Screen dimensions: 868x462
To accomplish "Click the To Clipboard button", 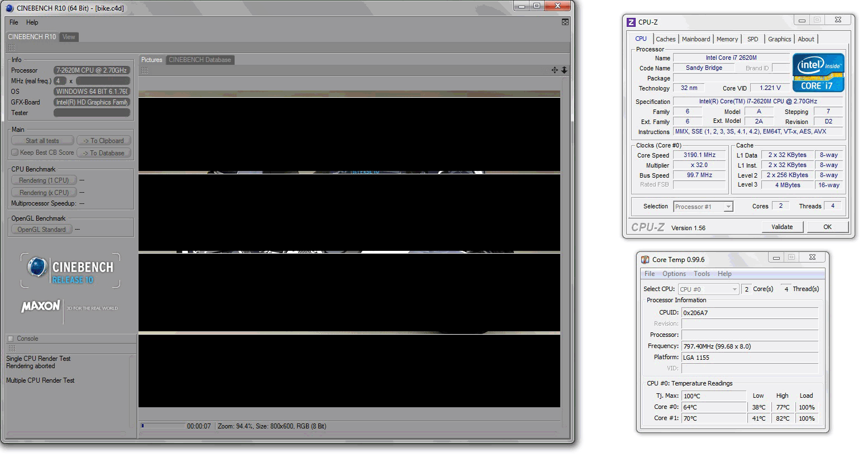I will click(104, 141).
